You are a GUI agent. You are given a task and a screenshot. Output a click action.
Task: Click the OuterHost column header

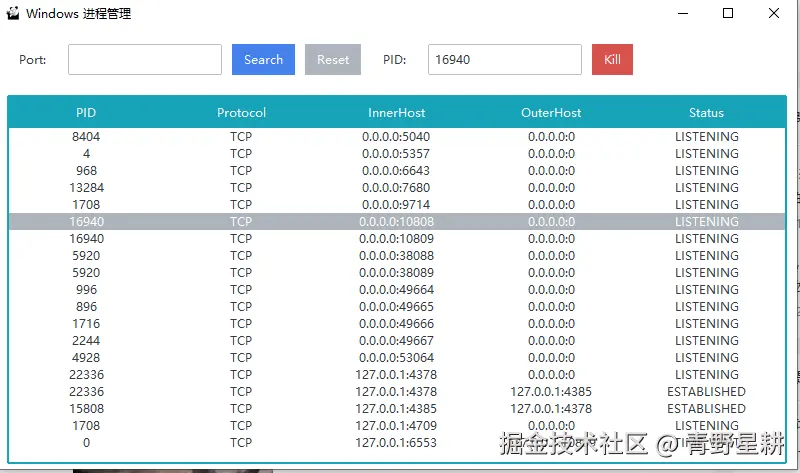[551, 113]
